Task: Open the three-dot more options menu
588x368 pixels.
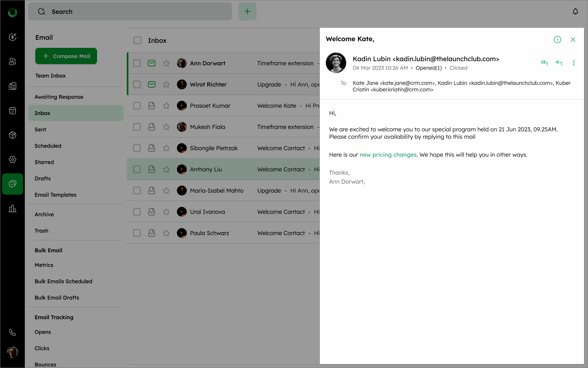Action: tap(574, 63)
